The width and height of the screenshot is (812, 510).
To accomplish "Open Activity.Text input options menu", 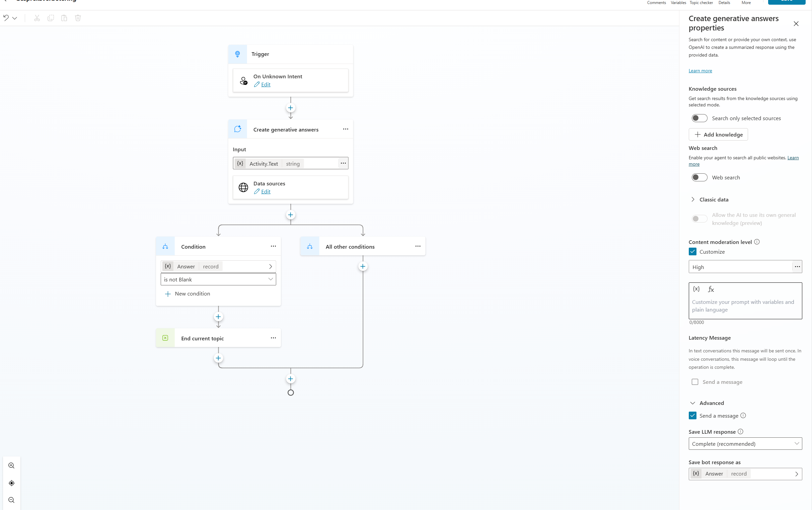I will [x=343, y=163].
